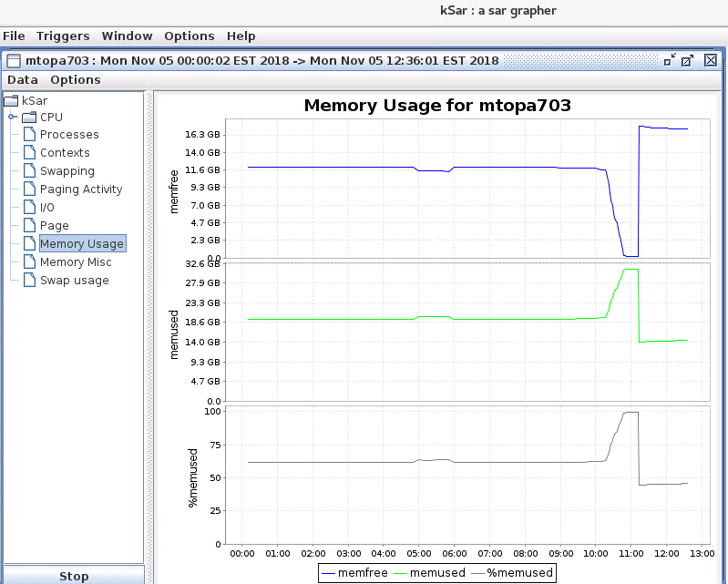The height and width of the screenshot is (584, 728).
Task: Click the 27.9 GB axis value
Action: coord(202,282)
